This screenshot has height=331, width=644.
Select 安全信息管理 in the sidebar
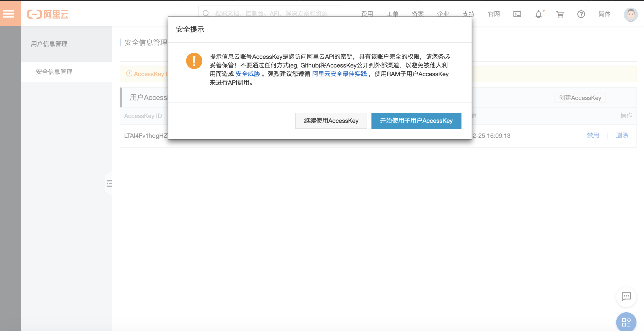pos(66,72)
